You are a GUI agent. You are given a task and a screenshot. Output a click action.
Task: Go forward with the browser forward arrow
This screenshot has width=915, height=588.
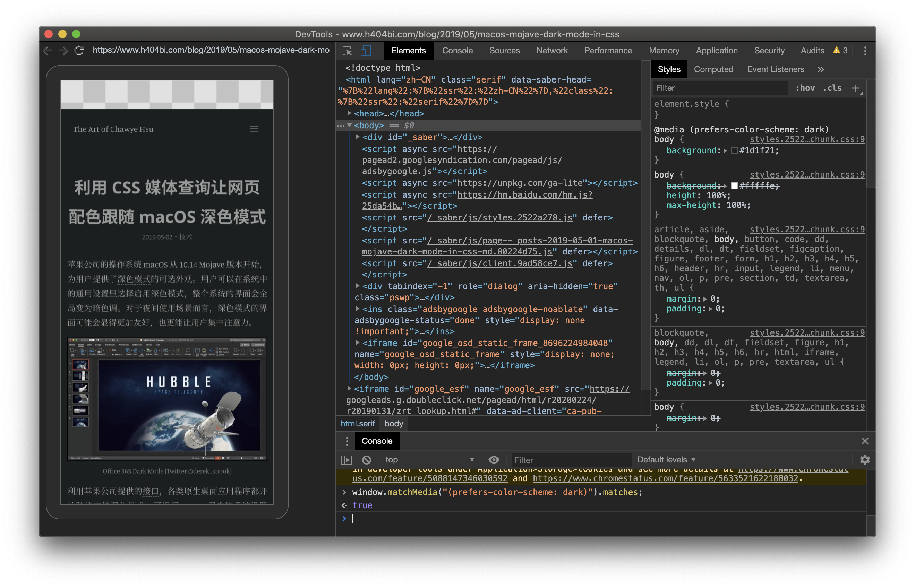coord(63,50)
